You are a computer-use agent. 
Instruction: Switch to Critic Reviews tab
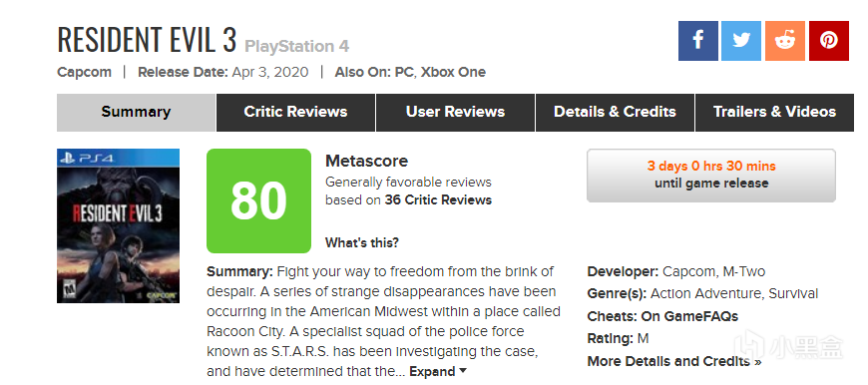tap(295, 113)
